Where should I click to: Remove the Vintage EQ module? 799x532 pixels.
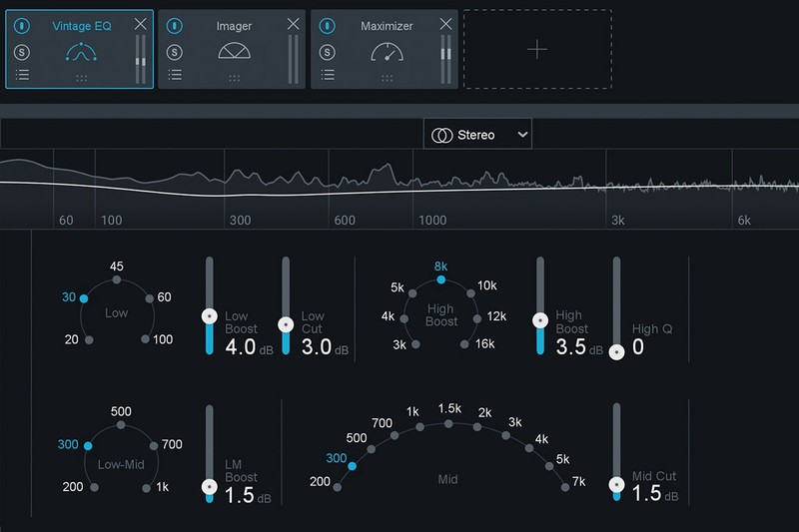pos(141,24)
